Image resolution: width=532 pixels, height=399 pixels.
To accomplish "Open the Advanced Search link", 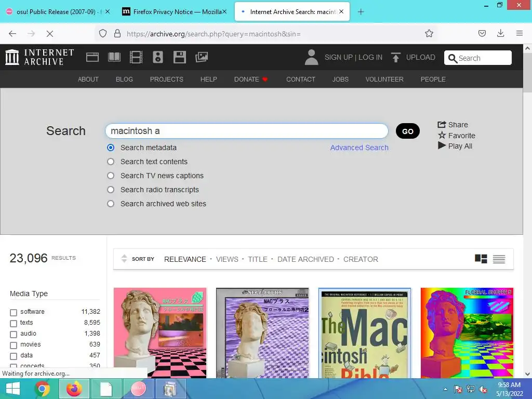I will click(x=360, y=148).
